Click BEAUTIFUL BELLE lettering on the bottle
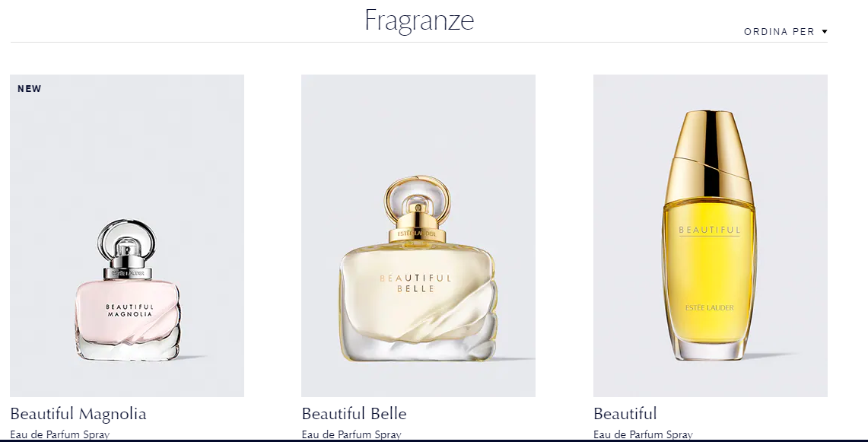The width and height of the screenshot is (868, 442). [415, 284]
